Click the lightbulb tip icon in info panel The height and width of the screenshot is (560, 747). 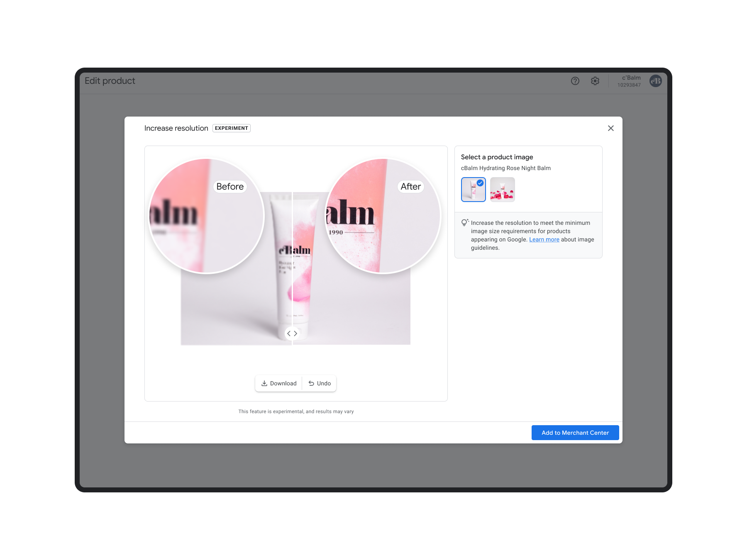[x=465, y=222]
